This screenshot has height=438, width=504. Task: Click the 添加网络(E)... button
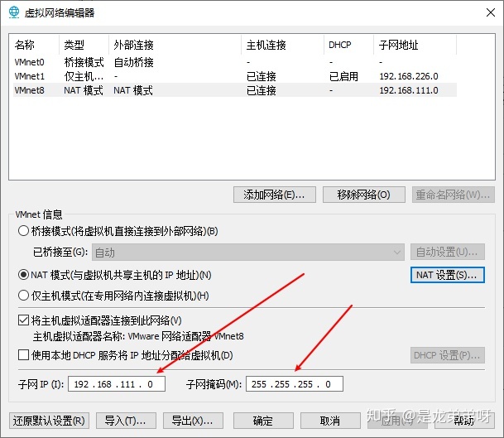pos(275,195)
